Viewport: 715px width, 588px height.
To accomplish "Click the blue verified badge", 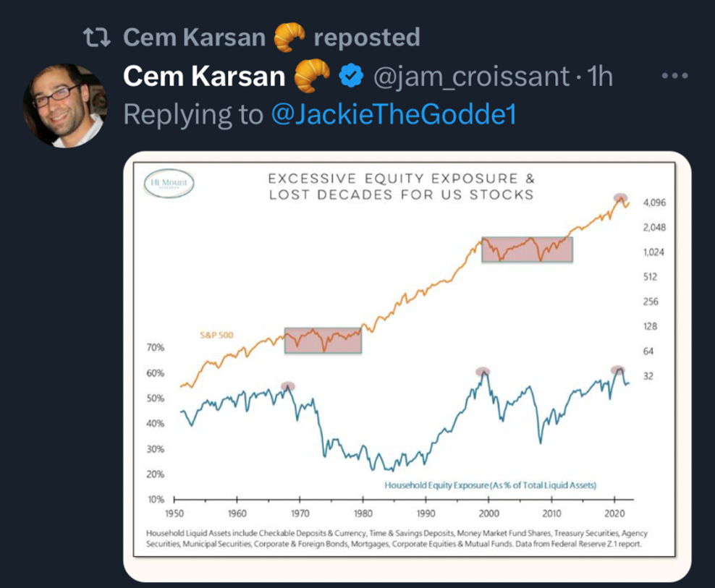I will pyautogui.click(x=352, y=76).
